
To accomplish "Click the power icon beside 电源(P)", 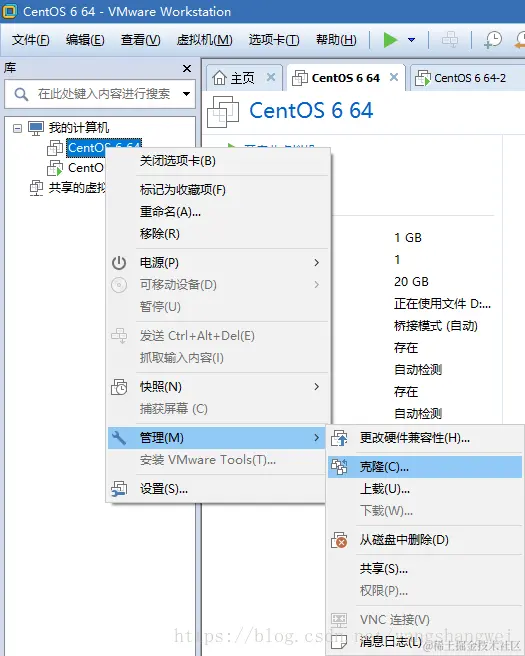I will (x=119, y=263).
